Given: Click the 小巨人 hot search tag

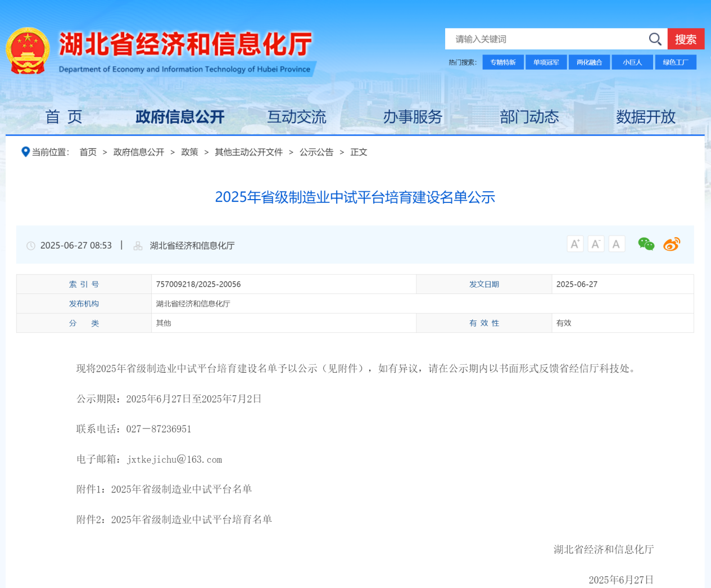Looking at the screenshot, I should pyautogui.click(x=632, y=62).
